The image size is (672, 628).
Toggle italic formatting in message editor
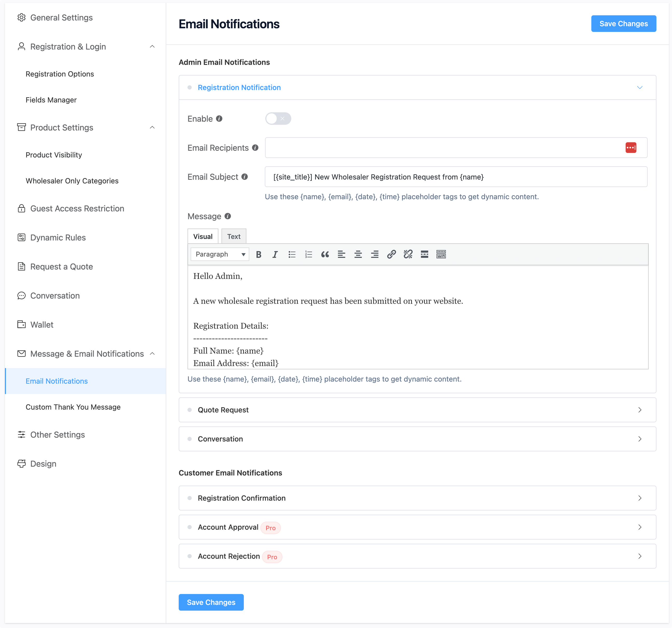pyautogui.click(x=275, y=254)
